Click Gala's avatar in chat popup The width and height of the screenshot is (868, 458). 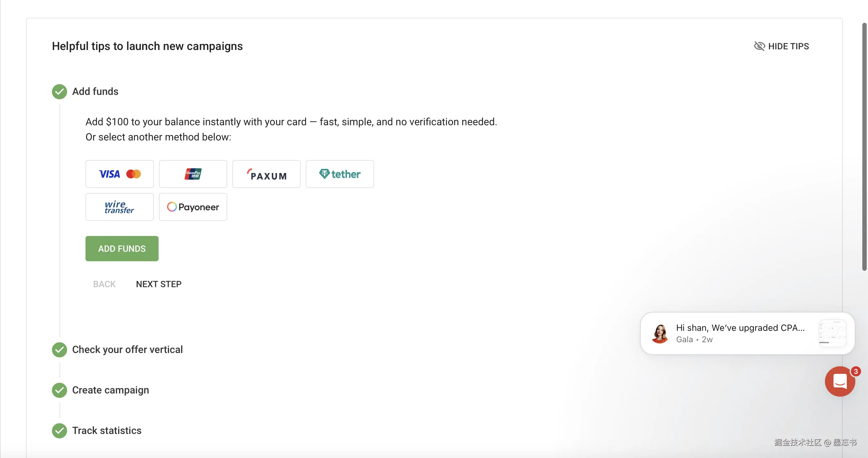[660, 333]
